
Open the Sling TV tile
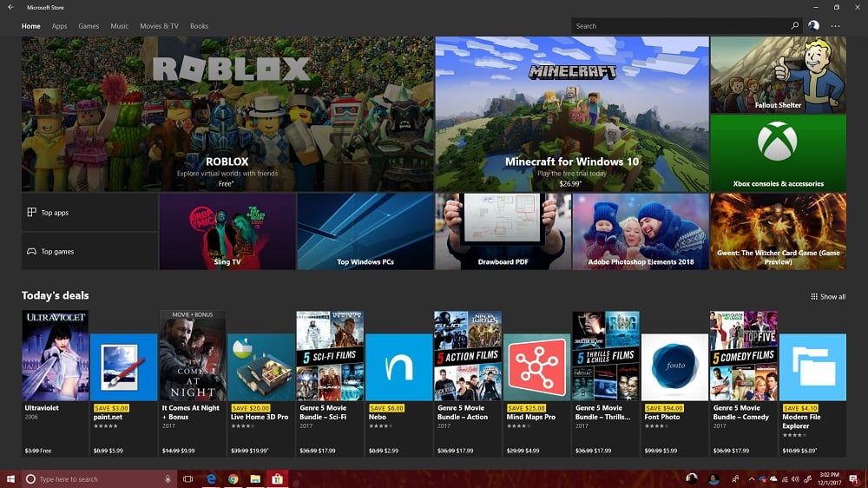227,232
